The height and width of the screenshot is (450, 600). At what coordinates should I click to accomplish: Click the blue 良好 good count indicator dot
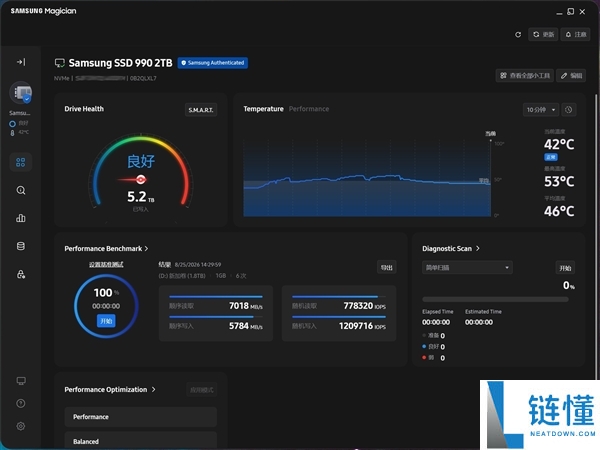[424, 347]
